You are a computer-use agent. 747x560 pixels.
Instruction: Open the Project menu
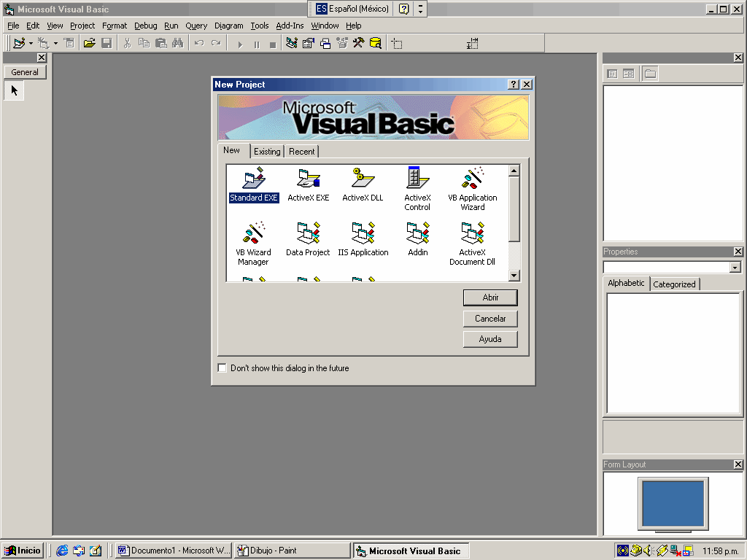click(x=82, y=26)
